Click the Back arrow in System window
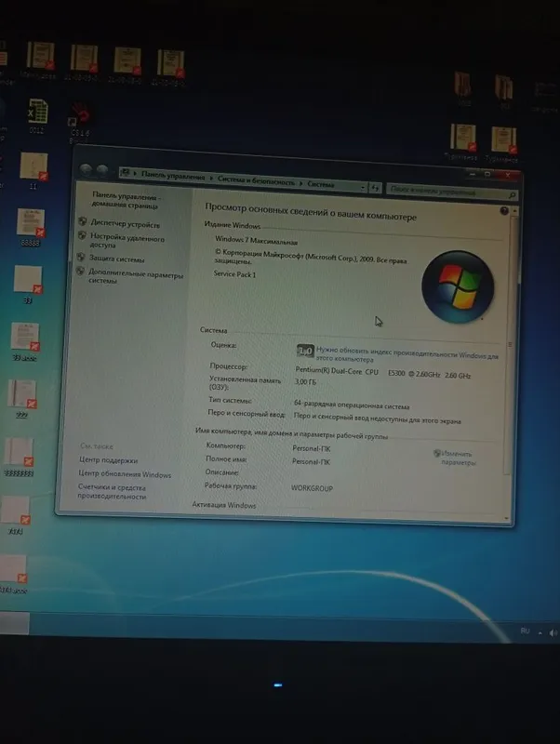 tap(86, 170)
